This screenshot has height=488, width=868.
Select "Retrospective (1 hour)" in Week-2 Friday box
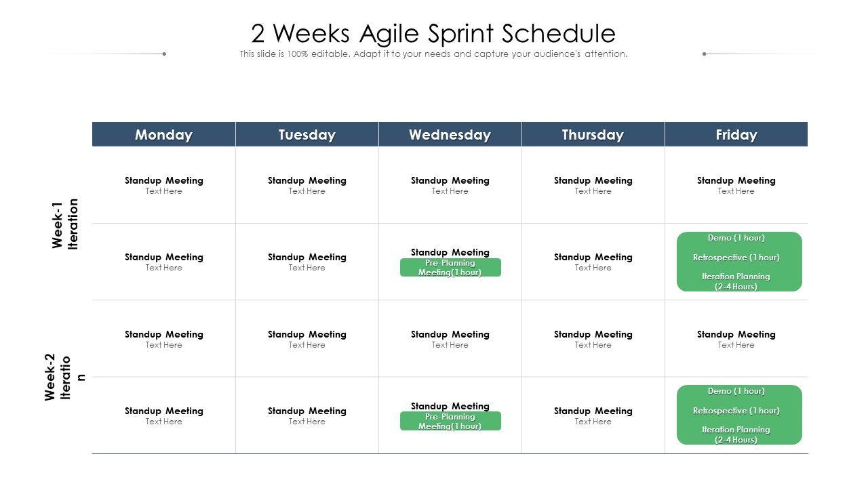click(736, 411)
